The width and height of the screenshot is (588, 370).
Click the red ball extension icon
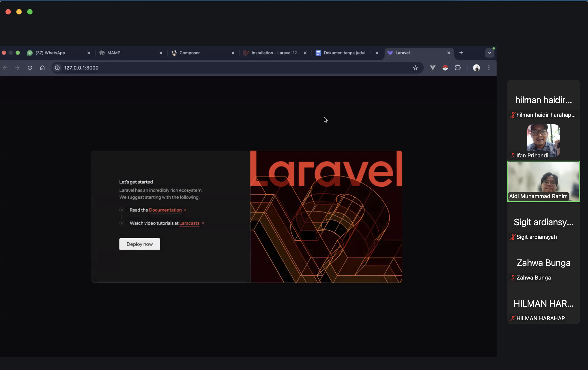point(445,68)
